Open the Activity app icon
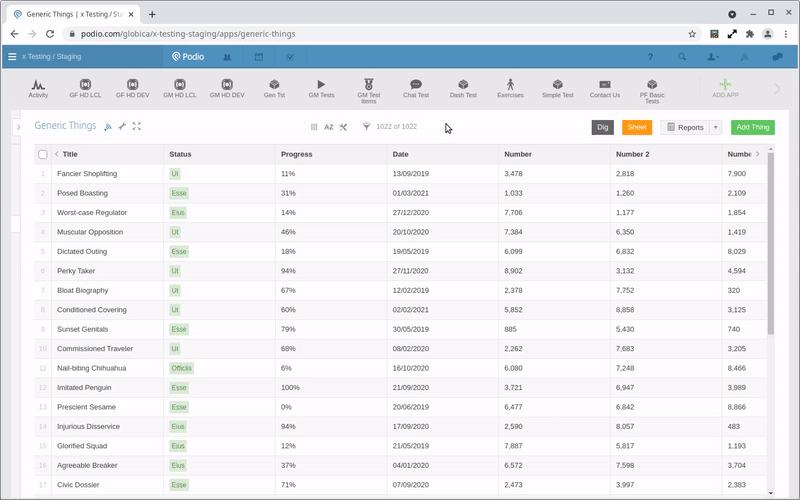 pos(38,88)
